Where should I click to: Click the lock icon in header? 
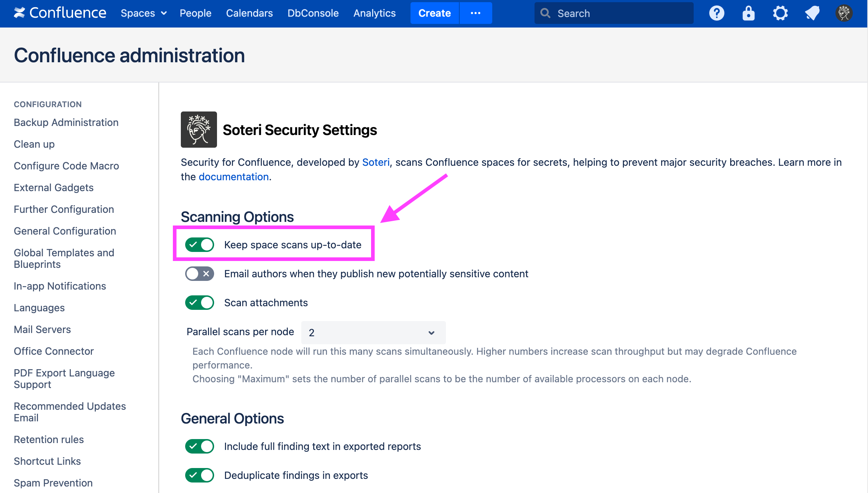click(x=748, y=13)
